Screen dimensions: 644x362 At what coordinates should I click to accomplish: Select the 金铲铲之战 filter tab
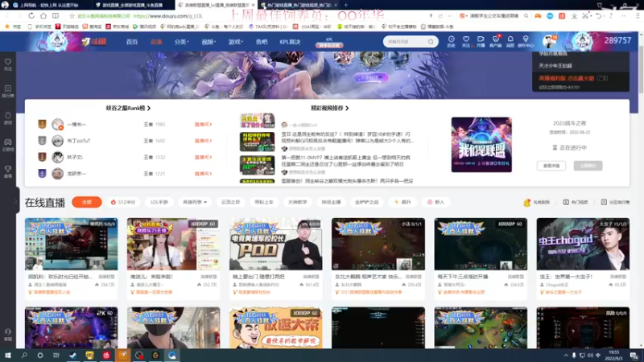pos(366,202)
